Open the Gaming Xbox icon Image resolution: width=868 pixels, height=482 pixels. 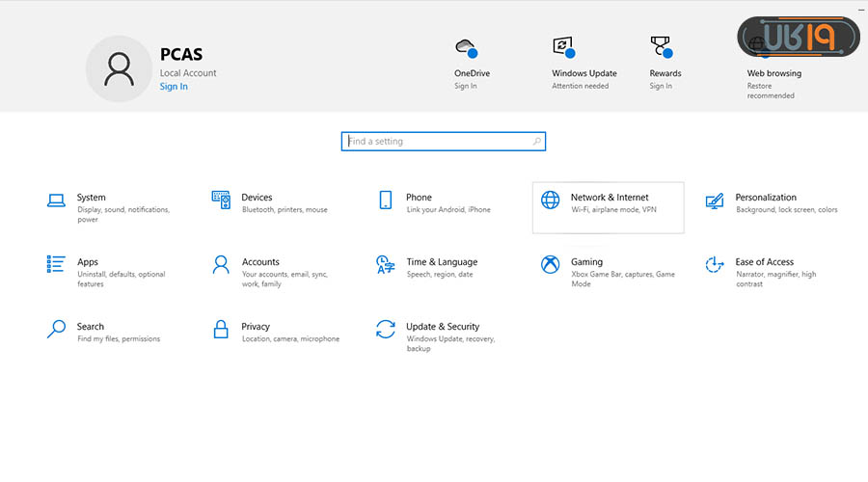pos(550,264)
